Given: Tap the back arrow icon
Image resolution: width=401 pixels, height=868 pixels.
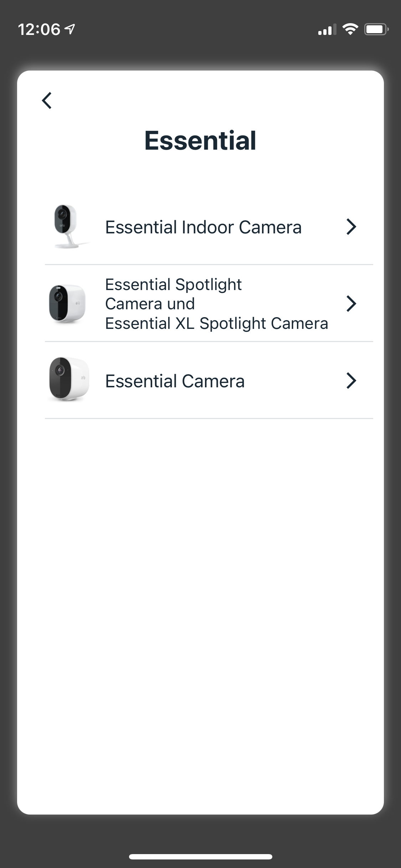Looking at the screenshot, I should pos(47,100).
